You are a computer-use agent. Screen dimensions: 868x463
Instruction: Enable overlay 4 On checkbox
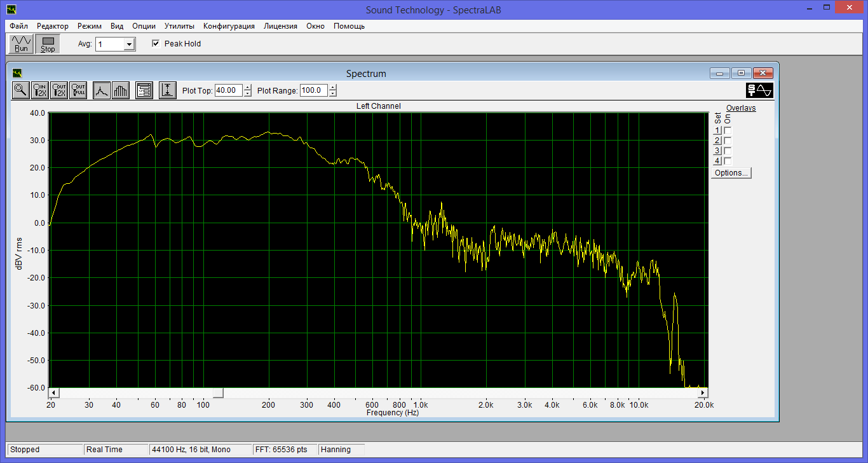pos(728,161)
